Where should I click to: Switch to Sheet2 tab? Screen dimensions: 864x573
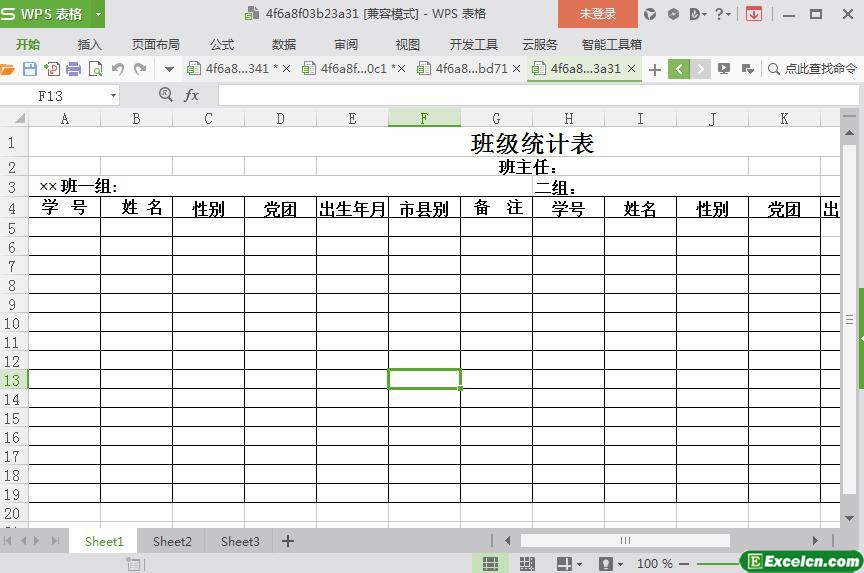pyautogui.click(x=172, y=542)
